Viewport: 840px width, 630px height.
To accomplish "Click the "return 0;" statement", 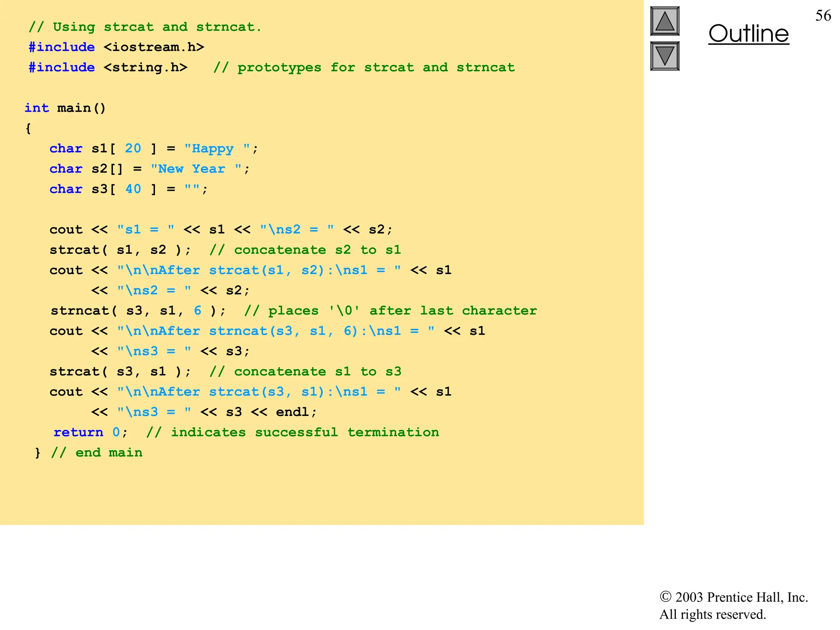I will click(91, 432).
